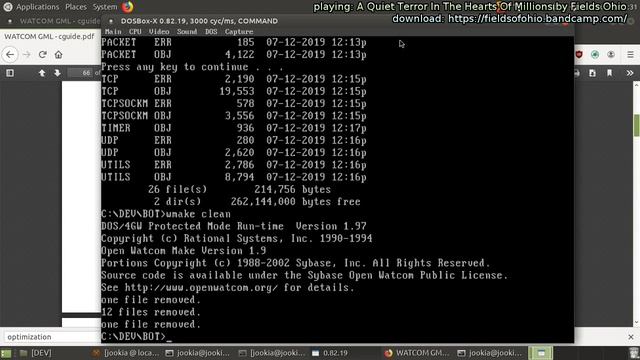This screenshot has height=360, width=640.
Task: Close the Firefox find bar
Action: pos(631,337)
